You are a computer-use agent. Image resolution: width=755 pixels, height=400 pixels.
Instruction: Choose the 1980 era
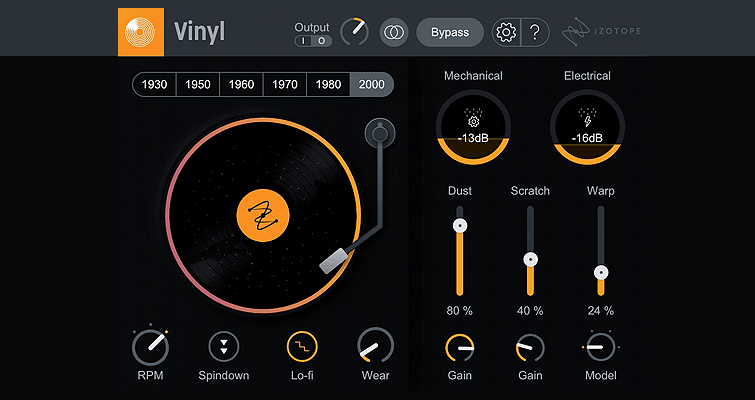(x=328, y=84)
